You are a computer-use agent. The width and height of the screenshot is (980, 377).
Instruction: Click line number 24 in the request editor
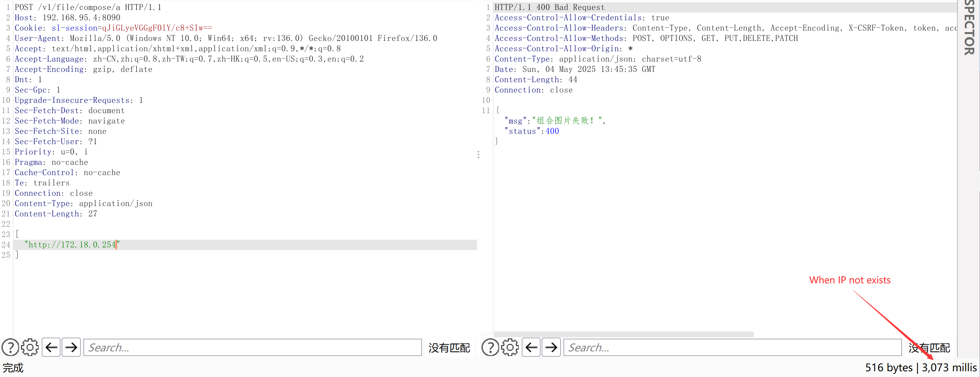tap(6, 244)
